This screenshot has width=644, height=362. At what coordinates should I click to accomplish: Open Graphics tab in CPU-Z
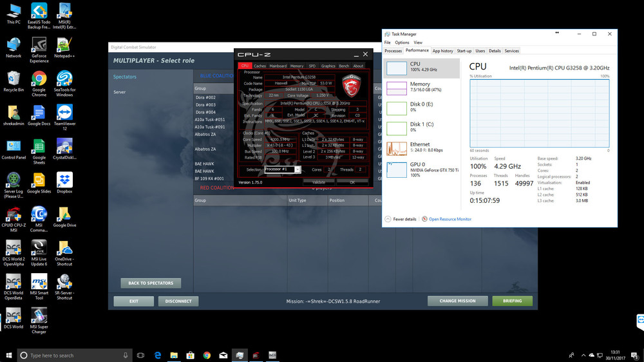pyautogui.click(x=328, y=66)
